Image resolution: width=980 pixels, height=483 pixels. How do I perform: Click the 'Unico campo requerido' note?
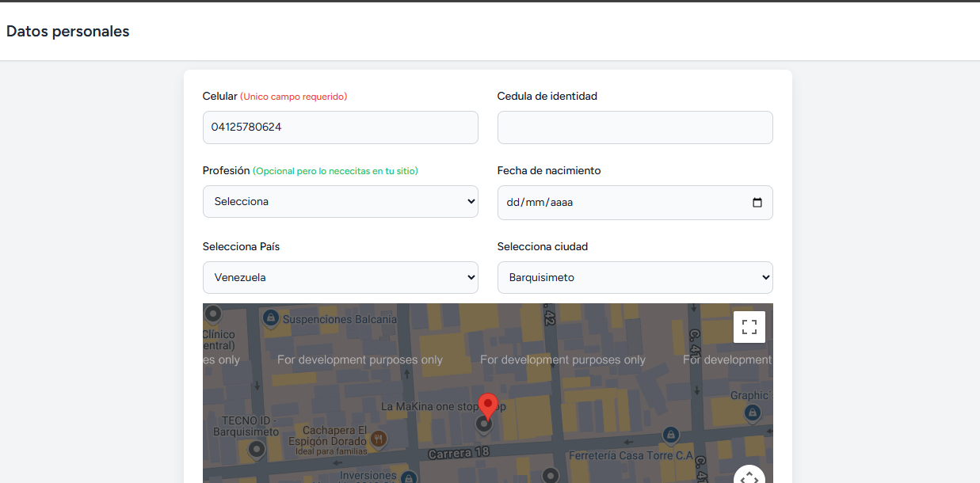(x=294, y=97)
